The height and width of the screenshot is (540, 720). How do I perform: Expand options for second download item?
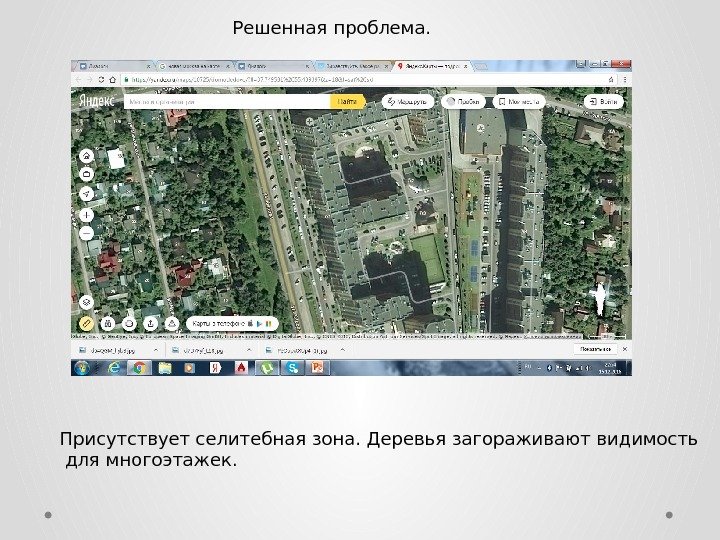pos(249,350)
